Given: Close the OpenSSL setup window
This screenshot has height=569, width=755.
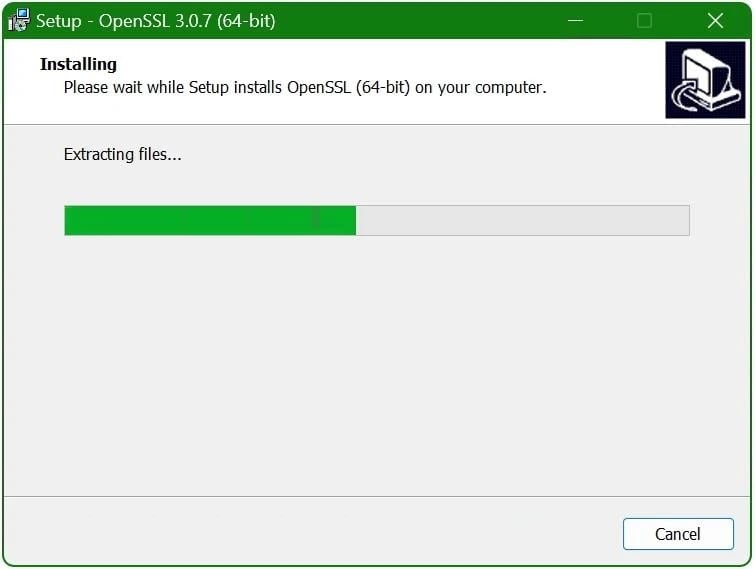Looking at the screenshot, I should coord(716,21).
